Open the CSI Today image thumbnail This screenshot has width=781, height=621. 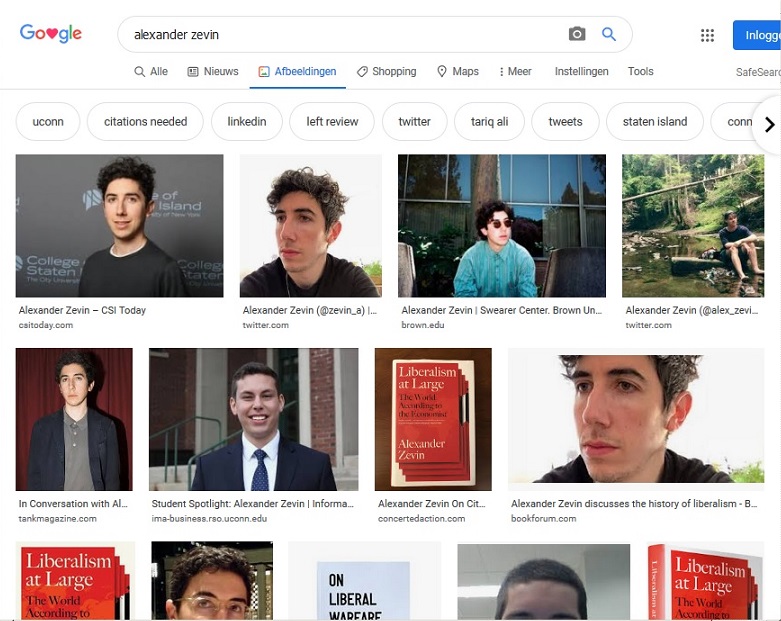(120, 226)
